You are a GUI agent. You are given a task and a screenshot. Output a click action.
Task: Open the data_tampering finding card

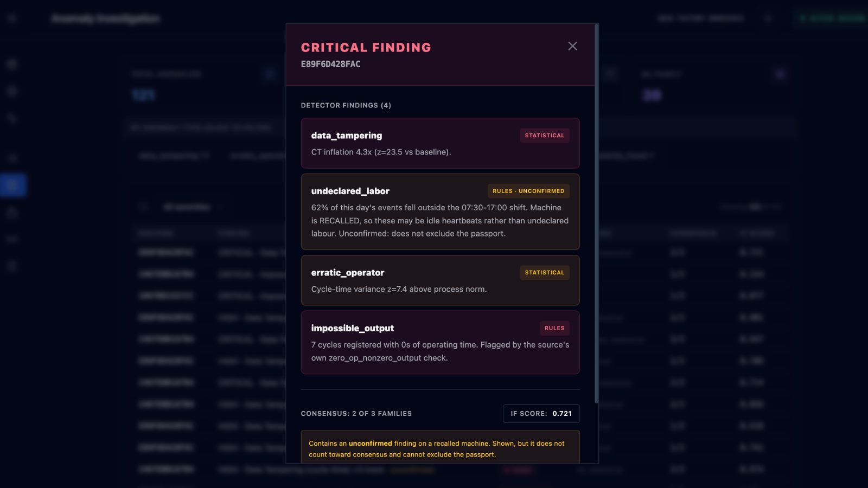440,143
